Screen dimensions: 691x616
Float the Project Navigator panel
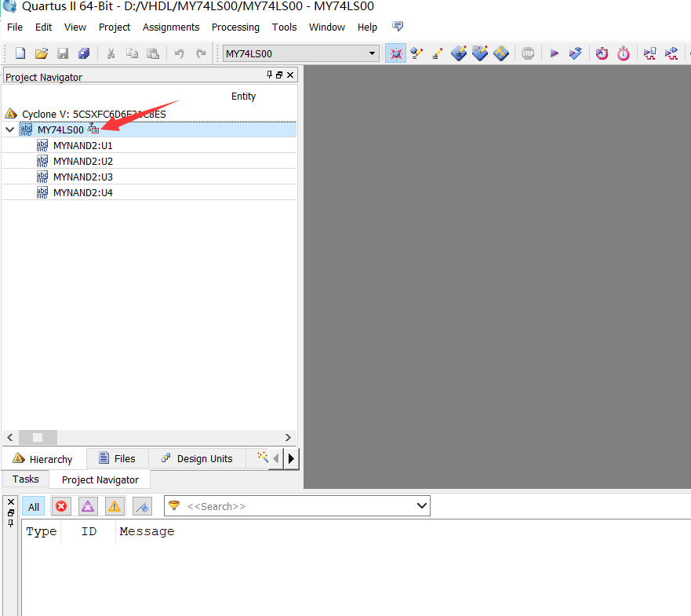[279, 75]
